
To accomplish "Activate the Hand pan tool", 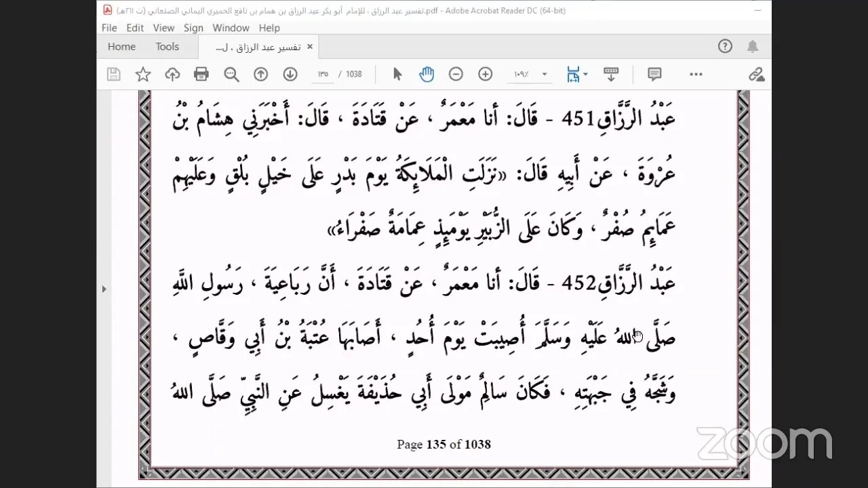I will (427, 75).
